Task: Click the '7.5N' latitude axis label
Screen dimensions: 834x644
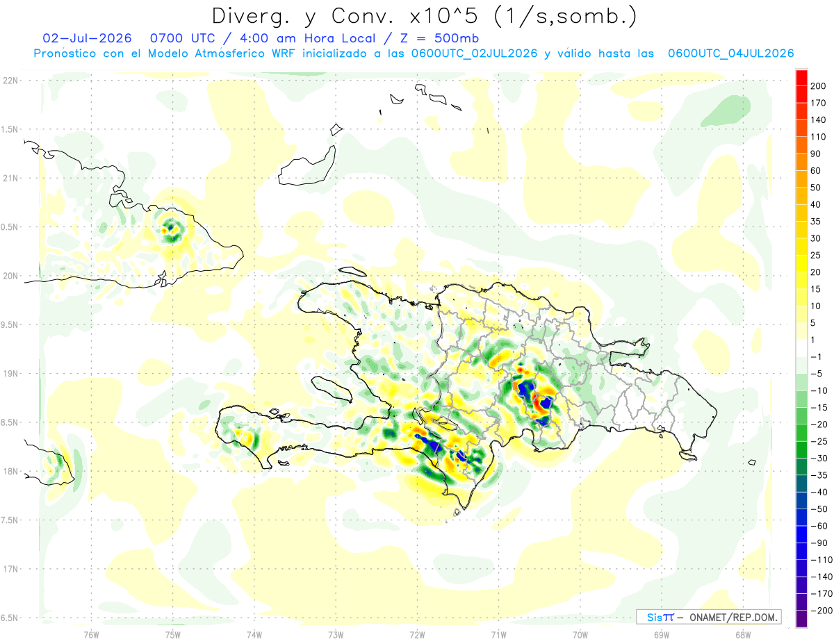Action: 10,520
